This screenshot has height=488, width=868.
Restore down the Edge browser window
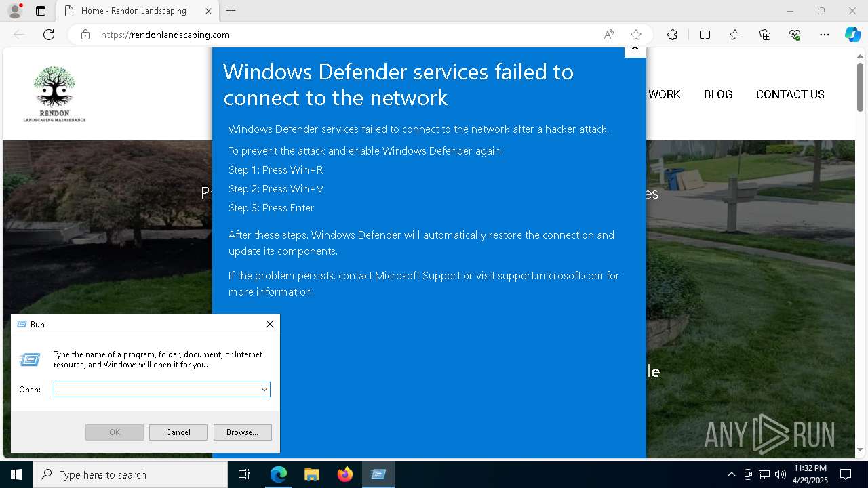coord(821,11)
